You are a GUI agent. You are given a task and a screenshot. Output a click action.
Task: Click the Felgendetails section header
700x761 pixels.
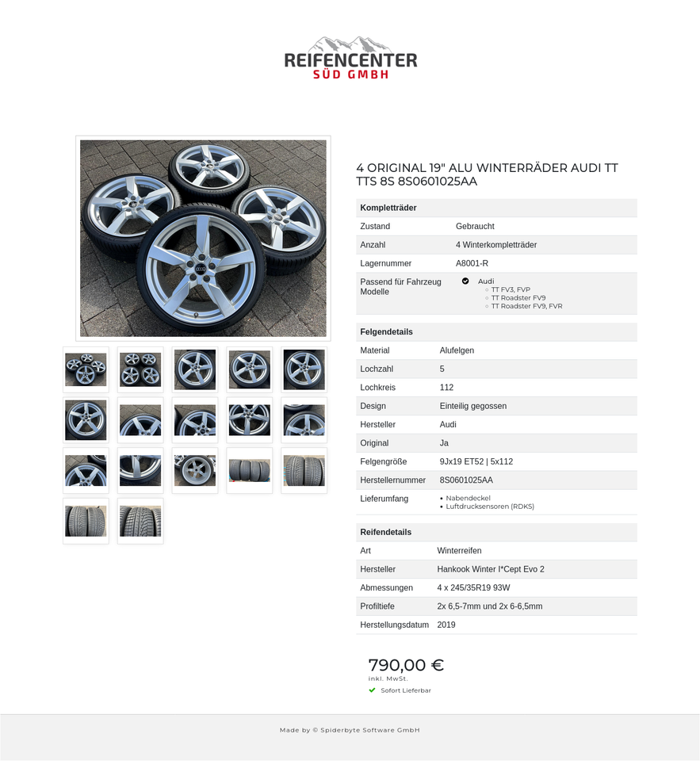pyautogui.click(x=386, y=331)
